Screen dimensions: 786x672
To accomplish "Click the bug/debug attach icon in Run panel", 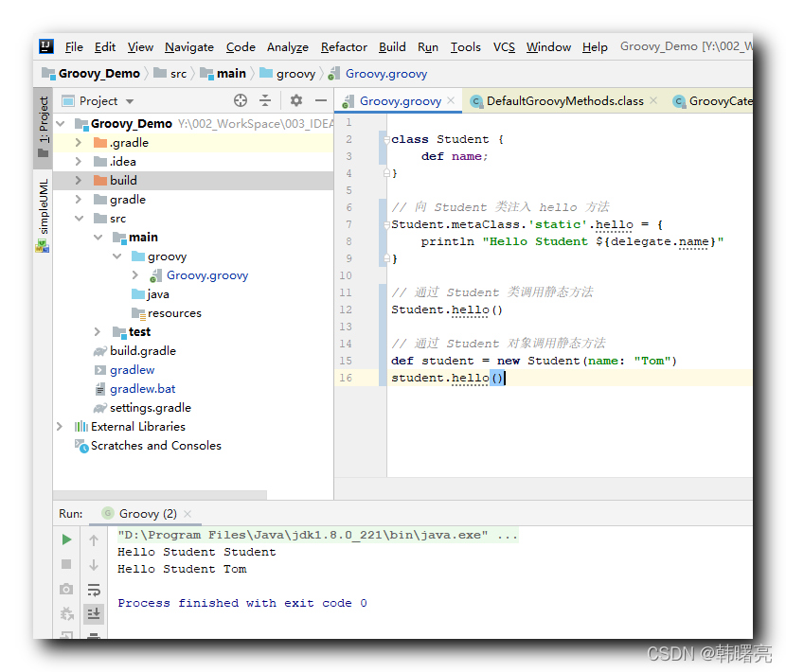I will click(66, 613).
